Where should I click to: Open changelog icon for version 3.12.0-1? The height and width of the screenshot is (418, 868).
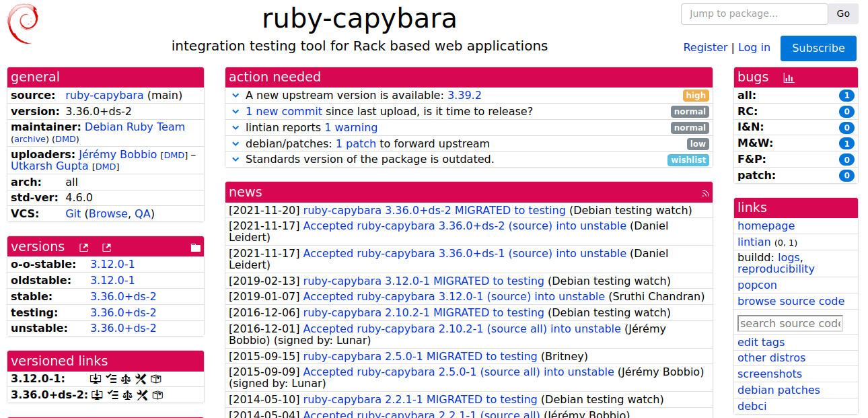[x=112, y=379]
